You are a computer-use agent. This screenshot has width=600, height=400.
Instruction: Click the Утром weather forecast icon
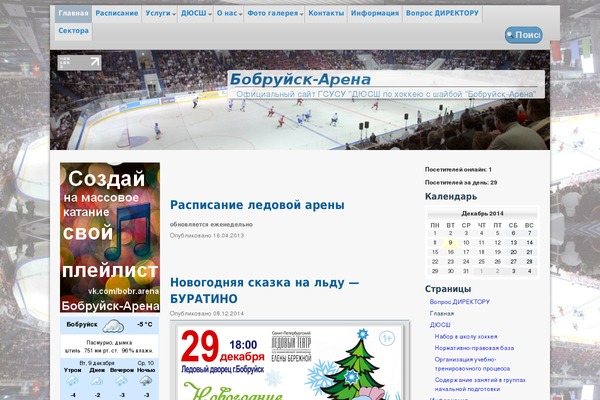[72, 381]
